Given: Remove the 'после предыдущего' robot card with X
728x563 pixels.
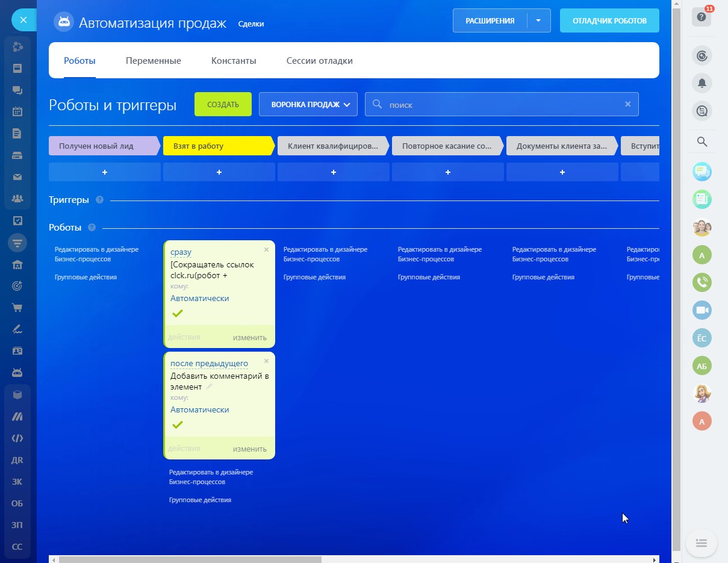Looking at the screenshot, I should tap(266, 361).
